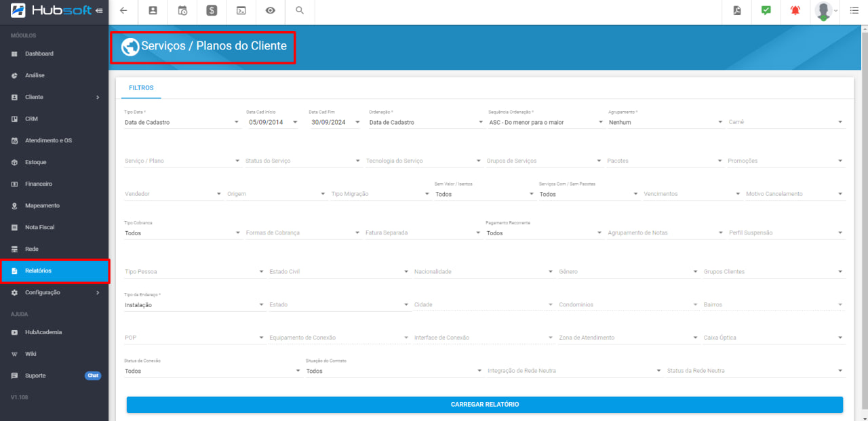This screenshot has width=868, height=421.
Task: Open Suporte chat link
Action: pyautogui.click(x=54, y=376)
